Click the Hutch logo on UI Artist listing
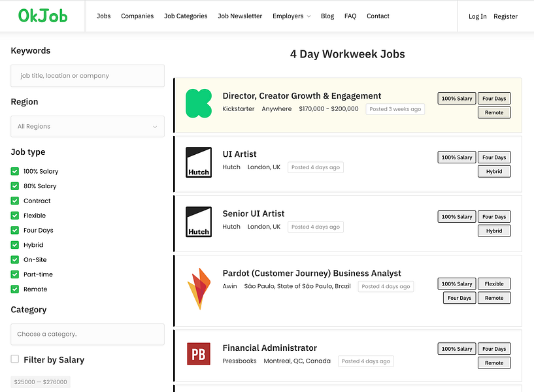The height and width of the screenshot is (392, 534). pyautogui.click(x=199, y=161)
